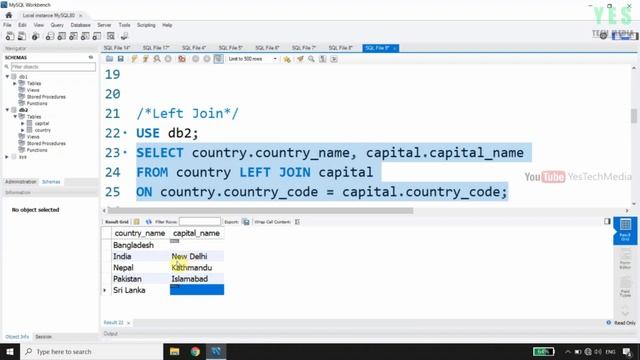
Task: Toggle Wrap Cell Content icon
Action: tap(297, 222)
